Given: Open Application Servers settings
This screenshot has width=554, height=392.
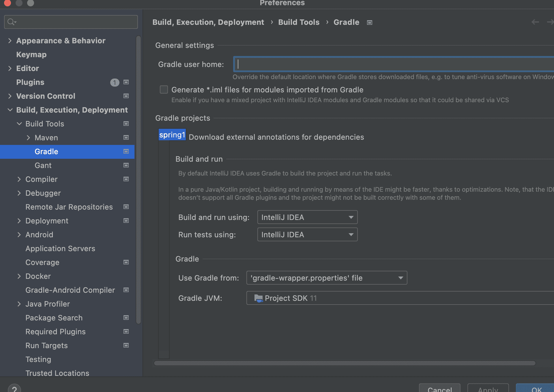Looking at the screenshot, I should pyautogui.click(x=60, y=249).
